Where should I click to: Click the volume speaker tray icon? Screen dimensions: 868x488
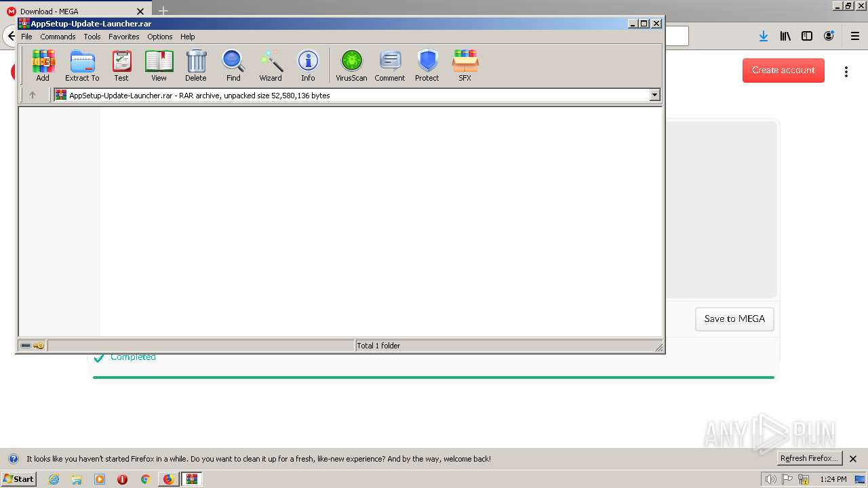(x=771, y=479)
